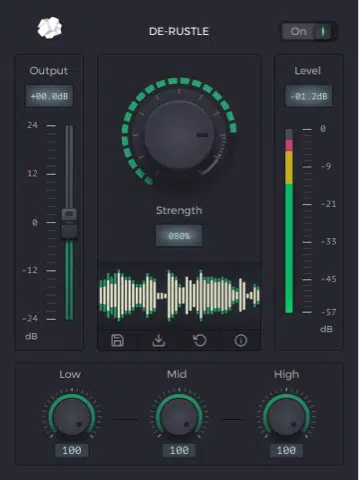Reset settings with the circular arrow icon
The image size is (360, 480).
point(200,340)
